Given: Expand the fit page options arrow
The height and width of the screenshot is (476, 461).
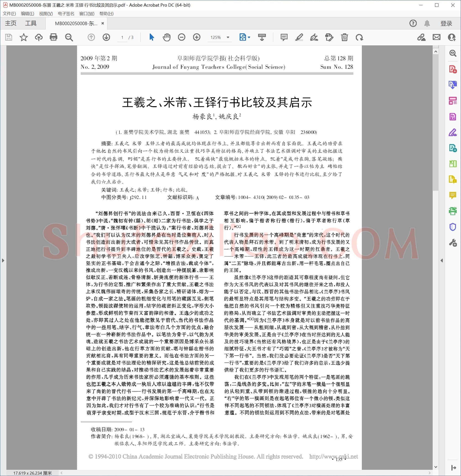Looking at the screenshot, I should [249, 37].
